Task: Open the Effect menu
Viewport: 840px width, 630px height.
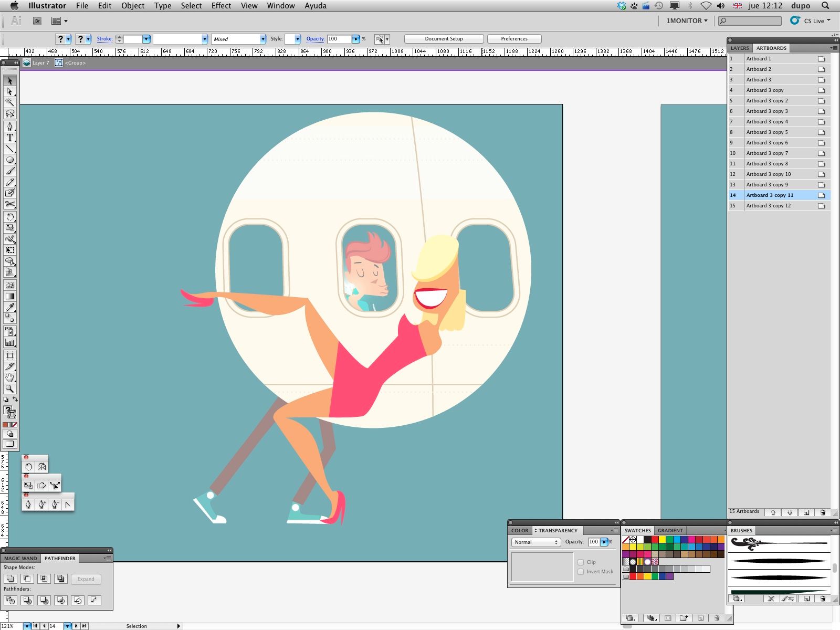Action: [221, 6]
